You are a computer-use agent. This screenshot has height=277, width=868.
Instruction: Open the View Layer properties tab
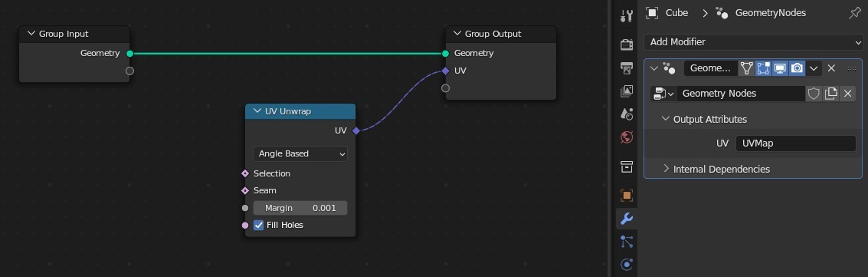coord(627,91)
